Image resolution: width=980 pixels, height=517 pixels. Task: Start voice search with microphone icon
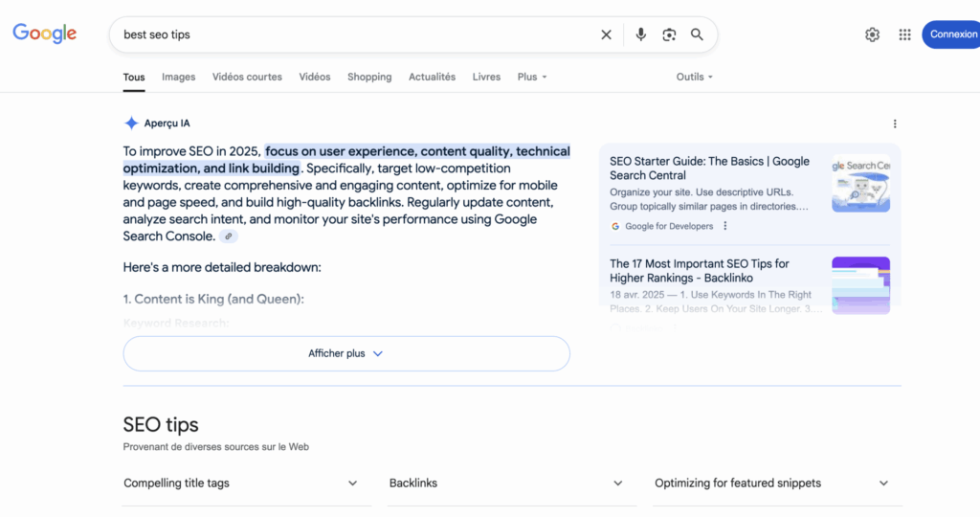[x=640, y=34]
